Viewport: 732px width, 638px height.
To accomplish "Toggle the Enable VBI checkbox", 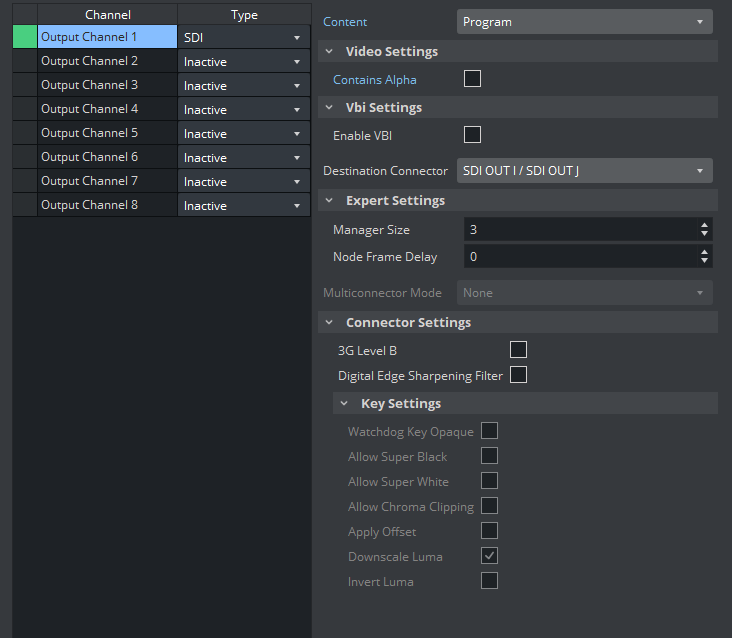I will tap(473, 134).
